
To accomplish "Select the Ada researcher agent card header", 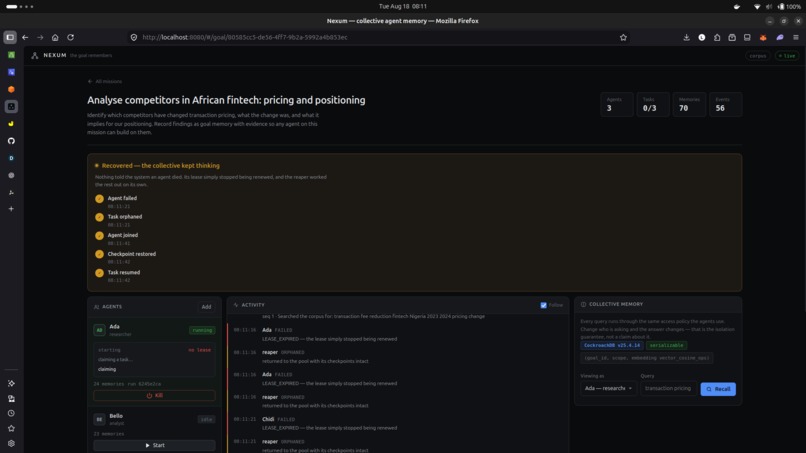I will pos(154,330).
